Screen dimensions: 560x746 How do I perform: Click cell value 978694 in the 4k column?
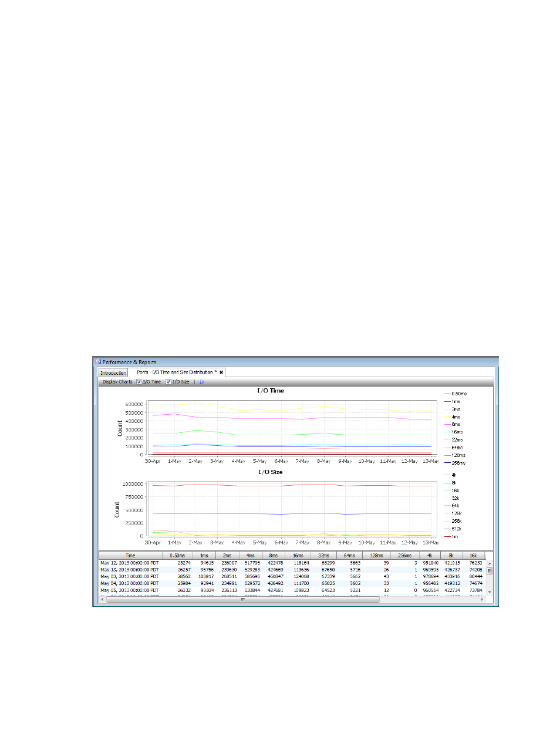[430, 576]
